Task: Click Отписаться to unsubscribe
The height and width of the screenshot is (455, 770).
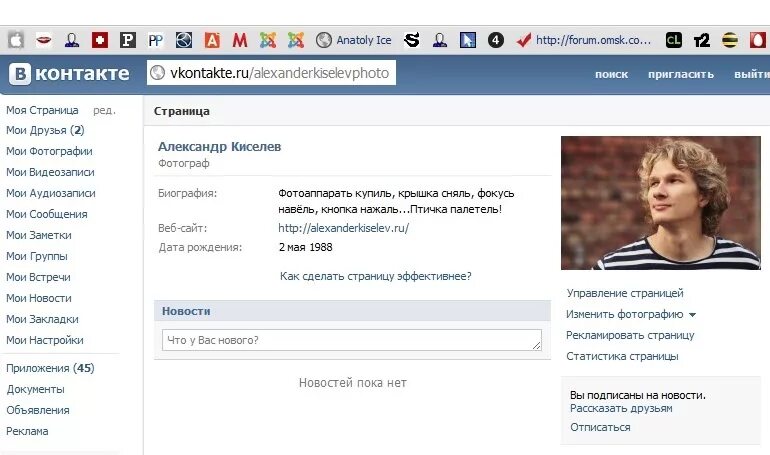Action: coord(600,428)
